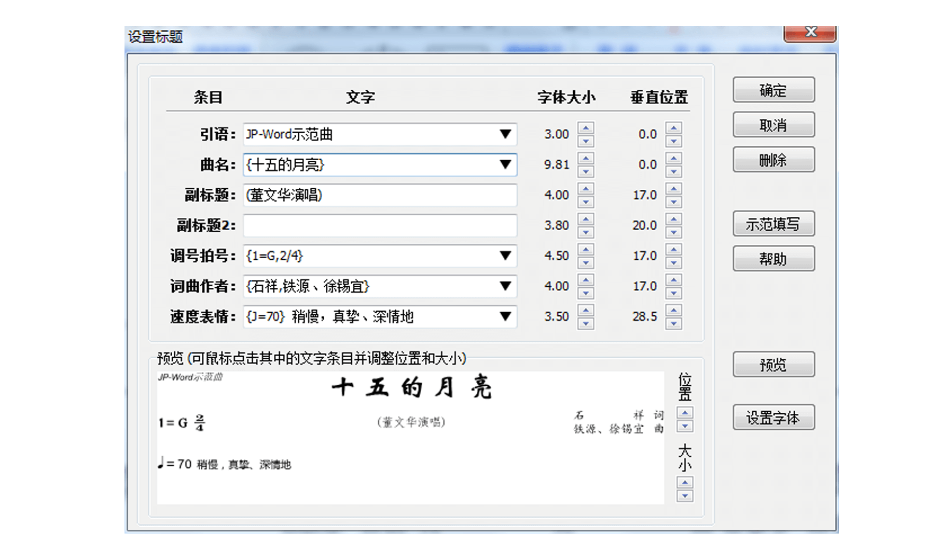Click preview 大小 down arrow
This screenshot has width=940, height=560.
click(685, 496)
